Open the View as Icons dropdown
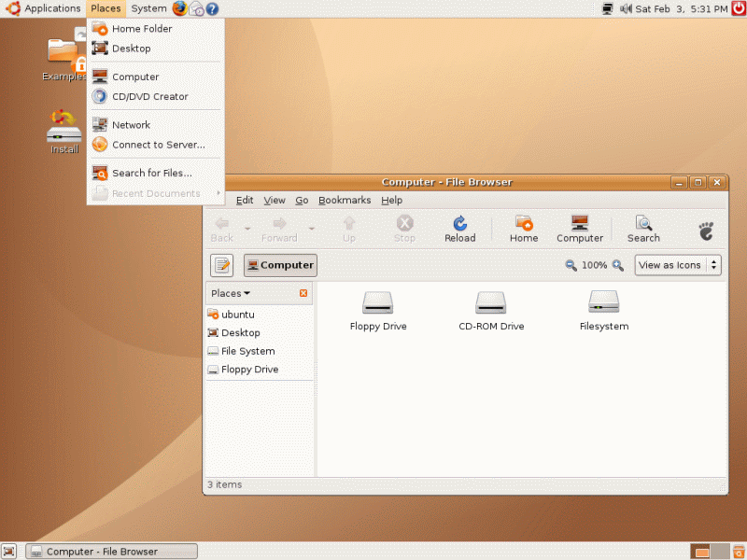 pos(678,265)
